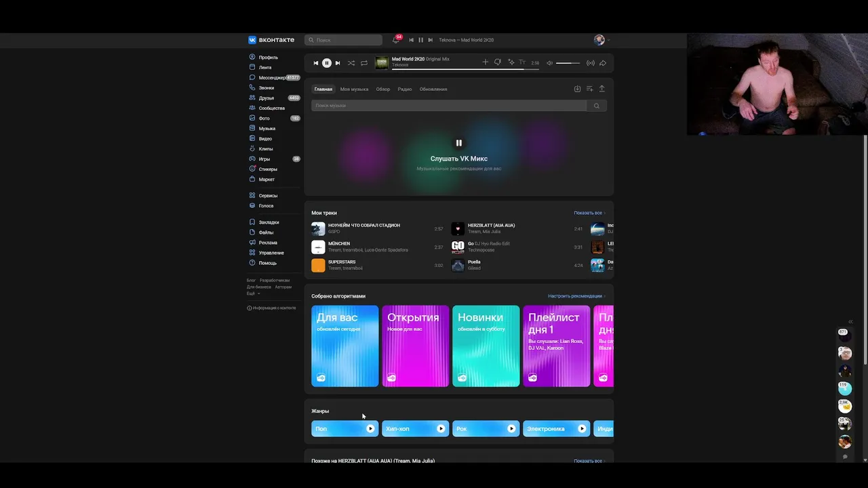Viewport: 868px width, 488px height.
Task: Pause Mad World 2K20 in music player
Action: click(x=326, y=63)
